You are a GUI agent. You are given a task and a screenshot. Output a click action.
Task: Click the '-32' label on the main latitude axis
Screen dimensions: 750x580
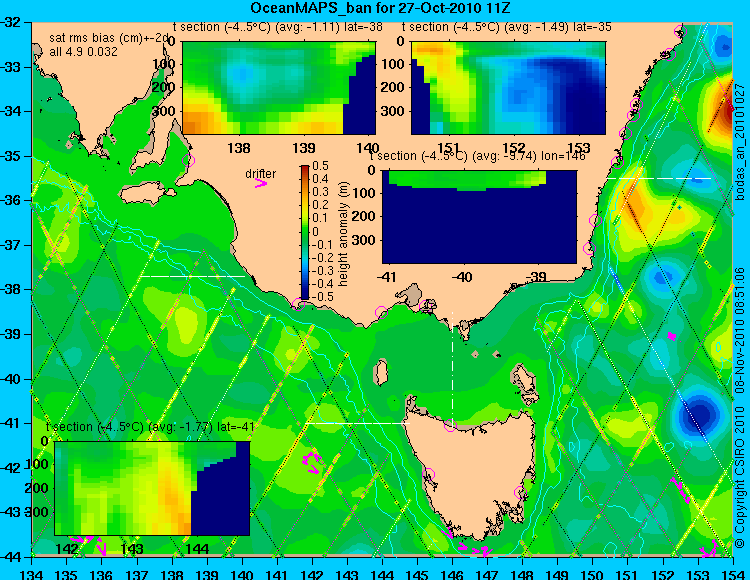coord(11,22)
